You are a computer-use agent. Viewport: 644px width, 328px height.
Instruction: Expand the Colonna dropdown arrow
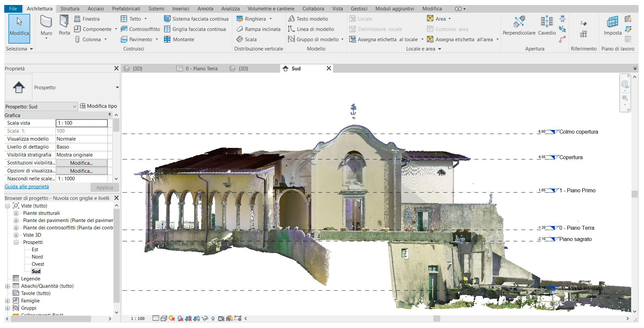[106, 39]
